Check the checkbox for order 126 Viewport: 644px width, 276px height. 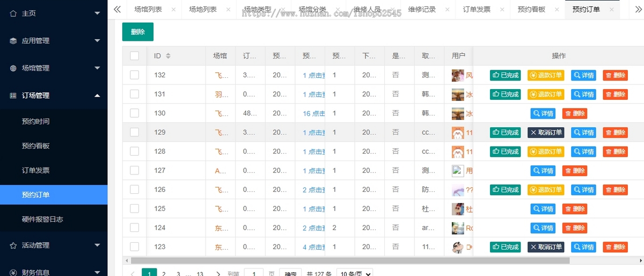(x=134, y=190)
